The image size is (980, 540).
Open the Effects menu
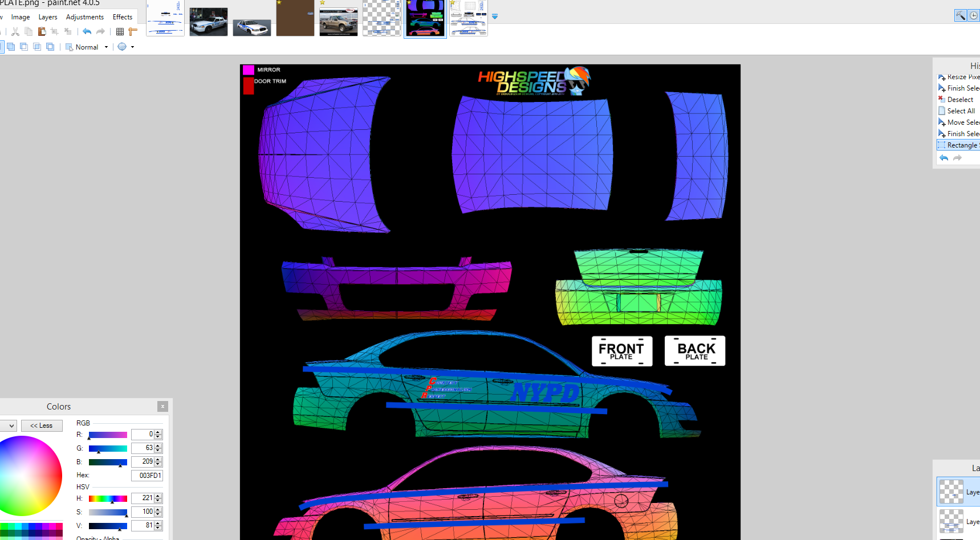coord(123,17)
